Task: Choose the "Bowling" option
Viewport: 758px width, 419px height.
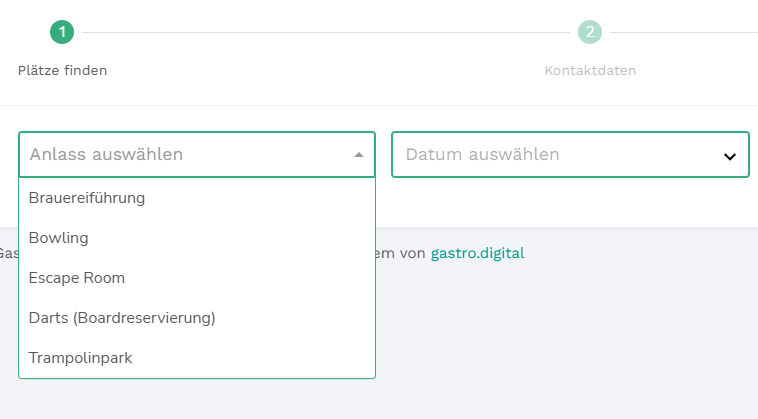Action: pyautogui.click(x=59, y=238)
